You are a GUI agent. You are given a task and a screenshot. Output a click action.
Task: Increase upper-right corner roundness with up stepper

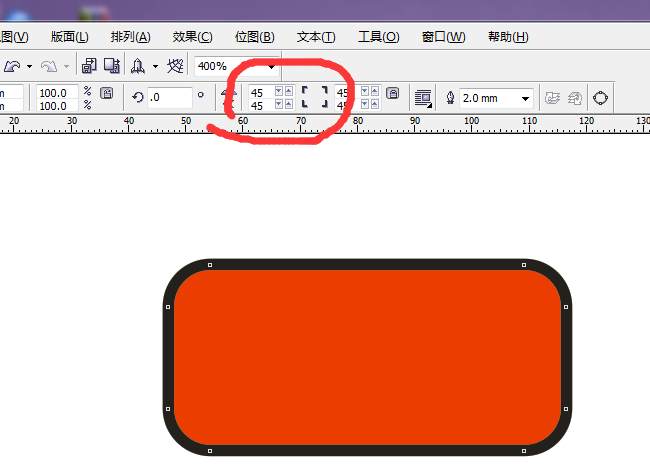pos(375,91)
